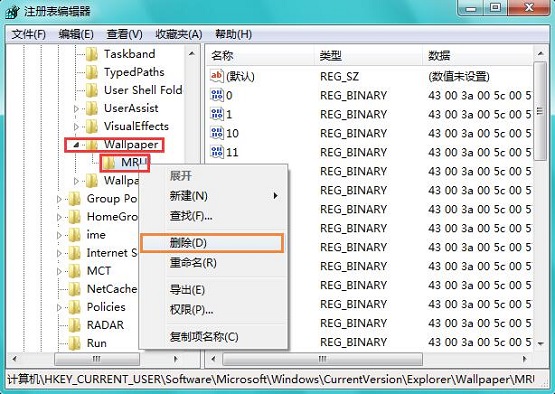Click the values list vertical scrollbar thumb
The image size is (555, 394).
[x=540, y=111]
